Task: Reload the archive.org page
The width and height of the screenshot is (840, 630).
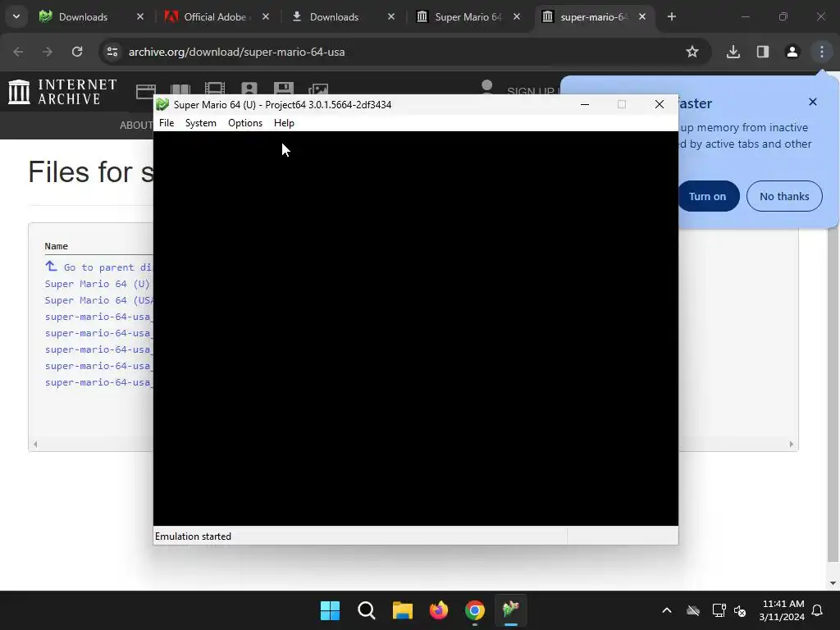Action: tap(77, 52)
